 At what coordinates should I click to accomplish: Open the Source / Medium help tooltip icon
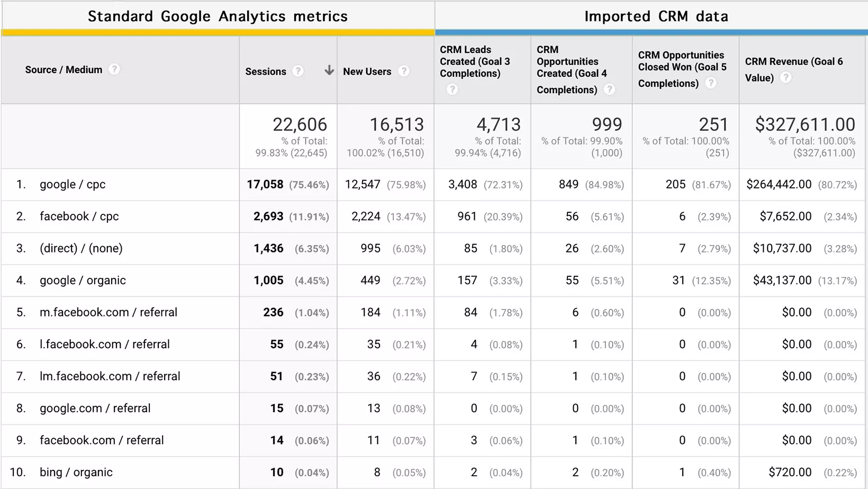[x=114, y=69]
